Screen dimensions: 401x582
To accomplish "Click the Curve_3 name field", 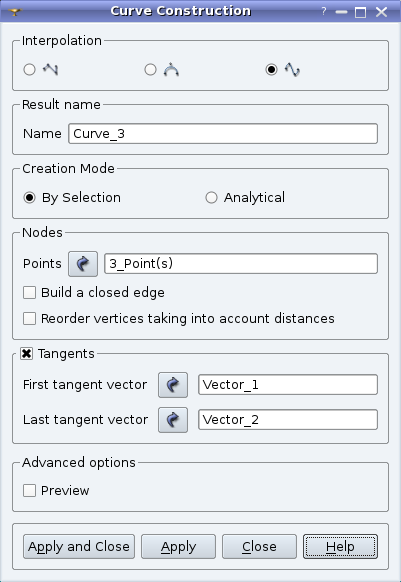I will pos(223,134).
